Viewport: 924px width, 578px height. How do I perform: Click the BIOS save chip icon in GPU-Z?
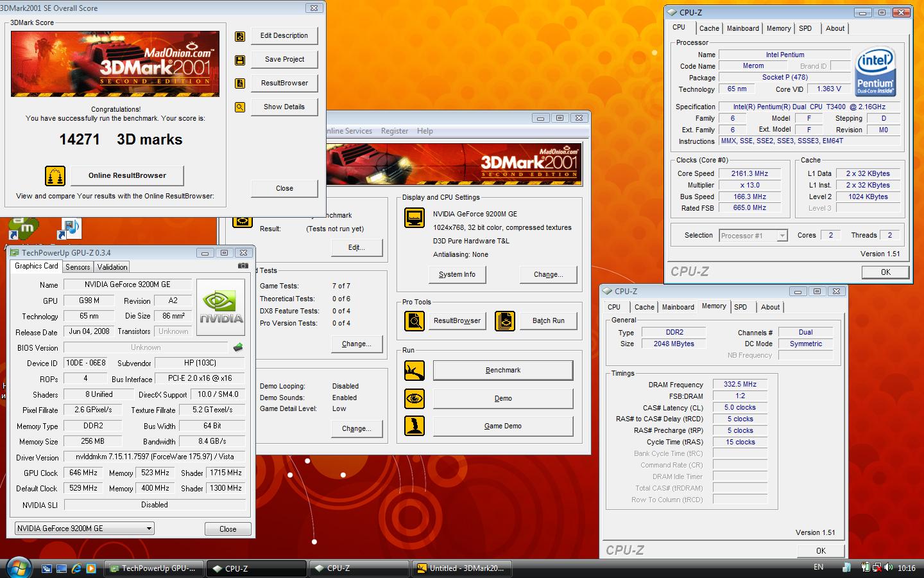[238, 347]
